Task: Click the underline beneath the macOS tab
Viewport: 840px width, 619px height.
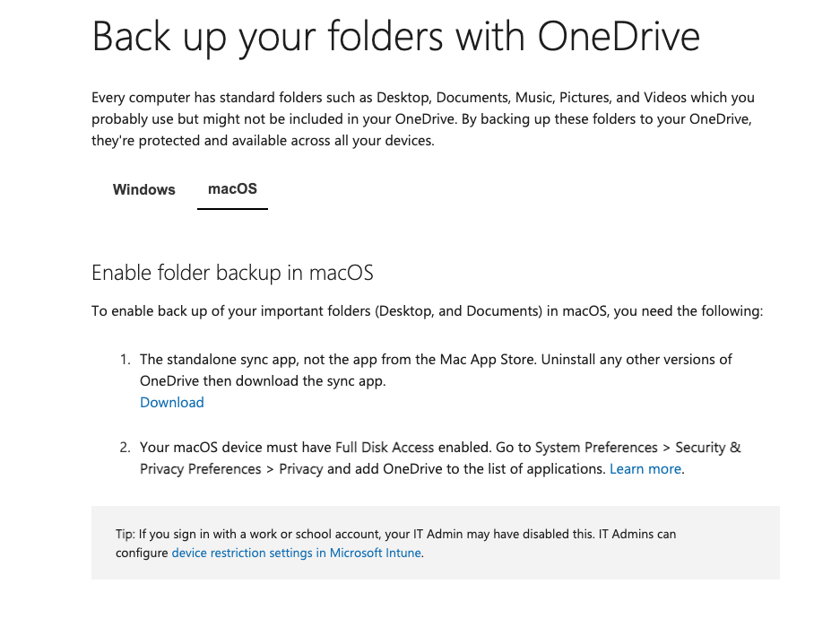Action: pyautogui.click(x=232, y=209)
